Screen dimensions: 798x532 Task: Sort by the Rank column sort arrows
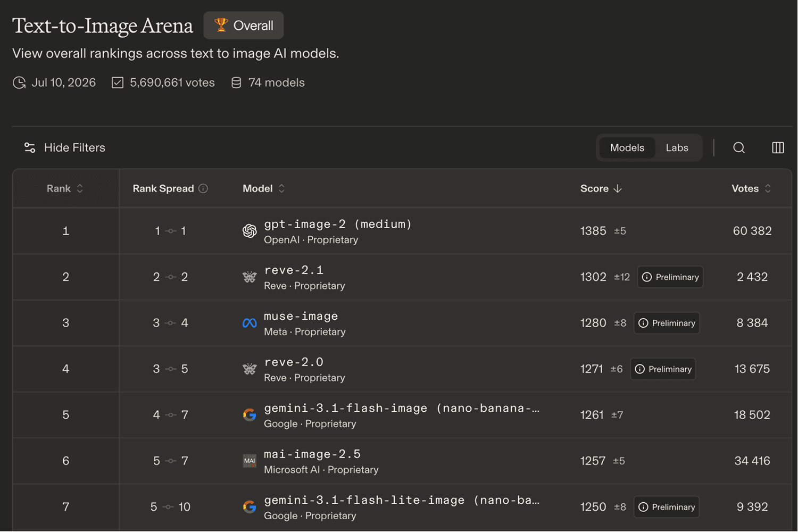80,188
